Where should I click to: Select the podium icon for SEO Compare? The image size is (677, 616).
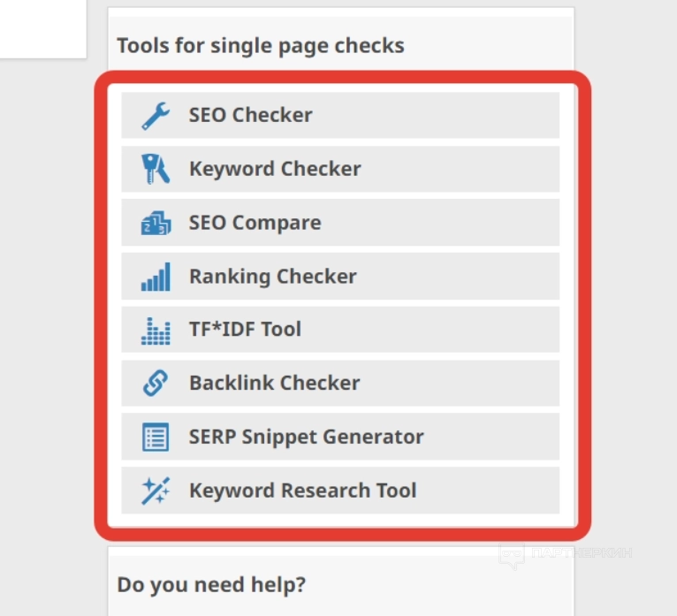(x=156, y=223)
